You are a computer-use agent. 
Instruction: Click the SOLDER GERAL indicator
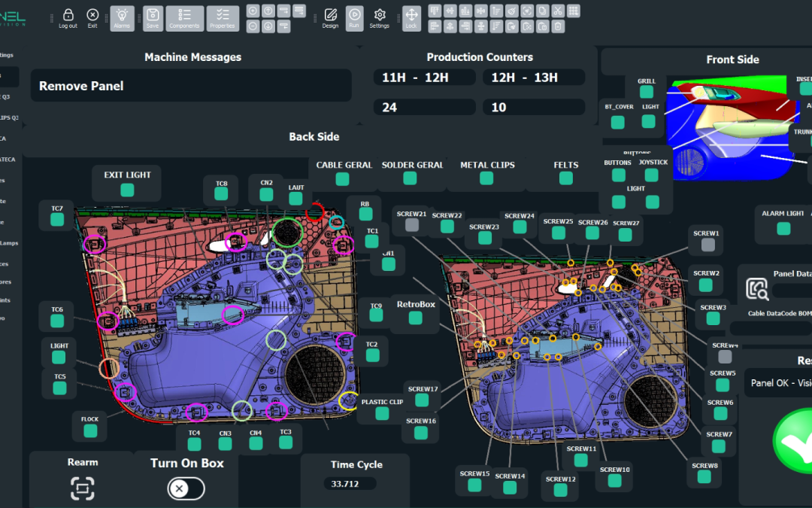(411, 178)
